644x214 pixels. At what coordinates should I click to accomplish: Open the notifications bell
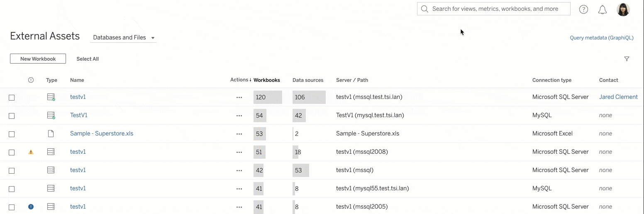tap(603, 9)
